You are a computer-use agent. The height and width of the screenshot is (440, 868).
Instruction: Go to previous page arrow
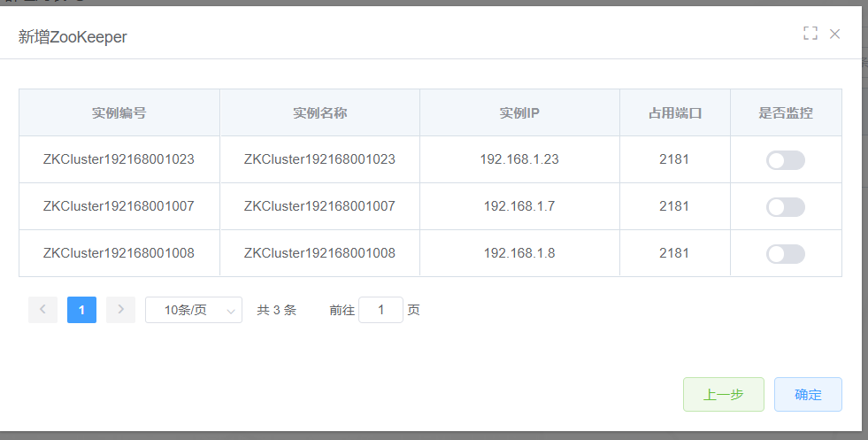pyautogui.click(x=42, y=310)
